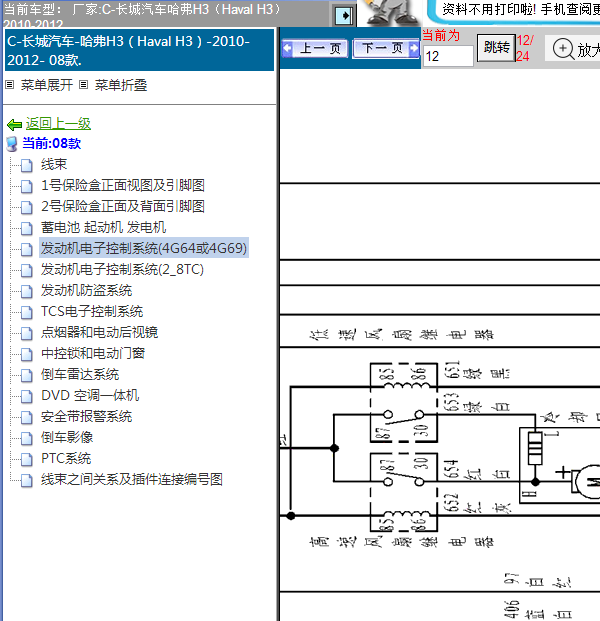Open 发动机防盗系统 entry
Screen dimensions: 600x621
coord(86,290)
